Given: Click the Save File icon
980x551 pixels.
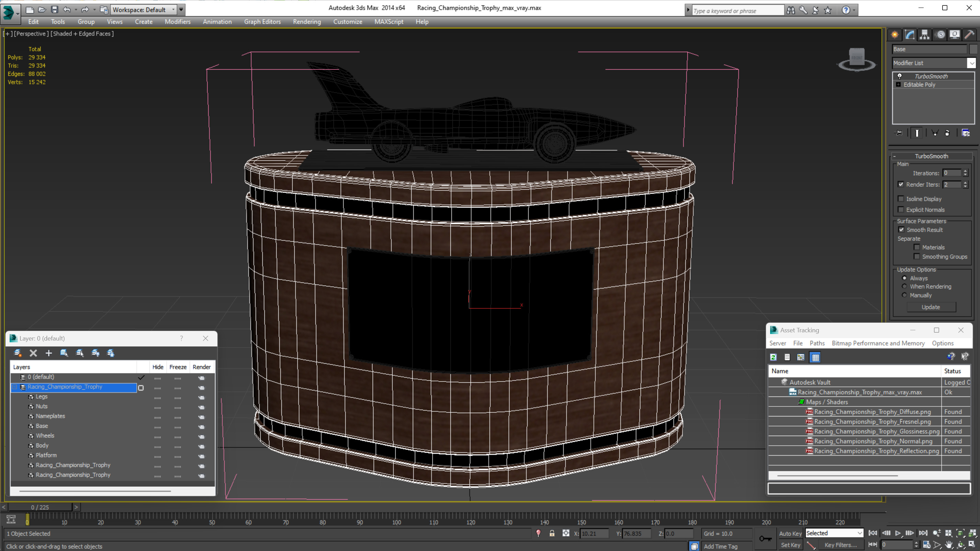Looking at the screenshot, I should pos(54,10).
